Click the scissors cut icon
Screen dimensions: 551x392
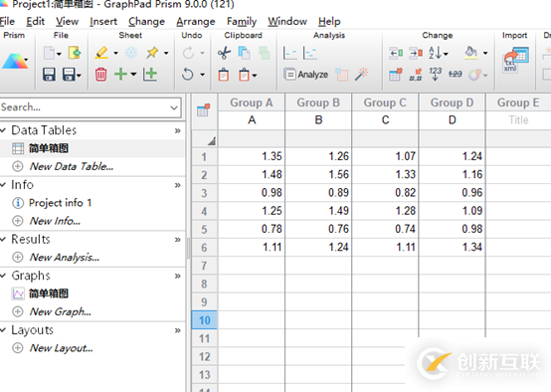(224, 53)
